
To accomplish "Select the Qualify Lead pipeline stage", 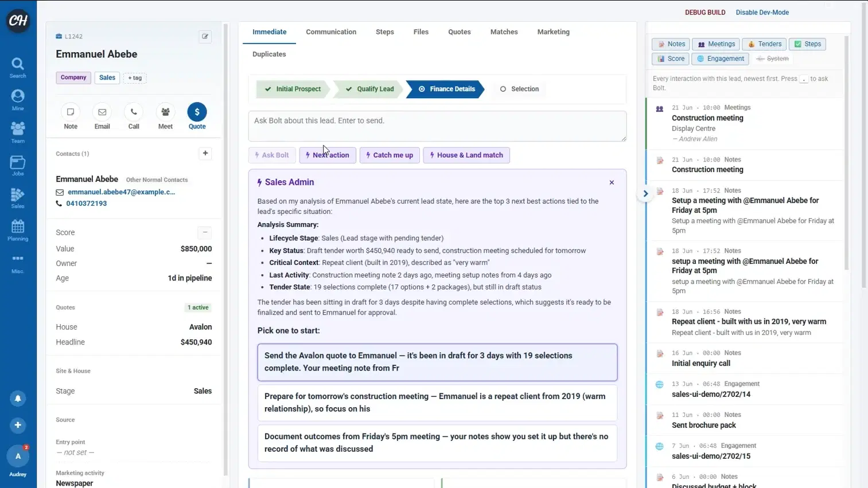I will point(369,89).
